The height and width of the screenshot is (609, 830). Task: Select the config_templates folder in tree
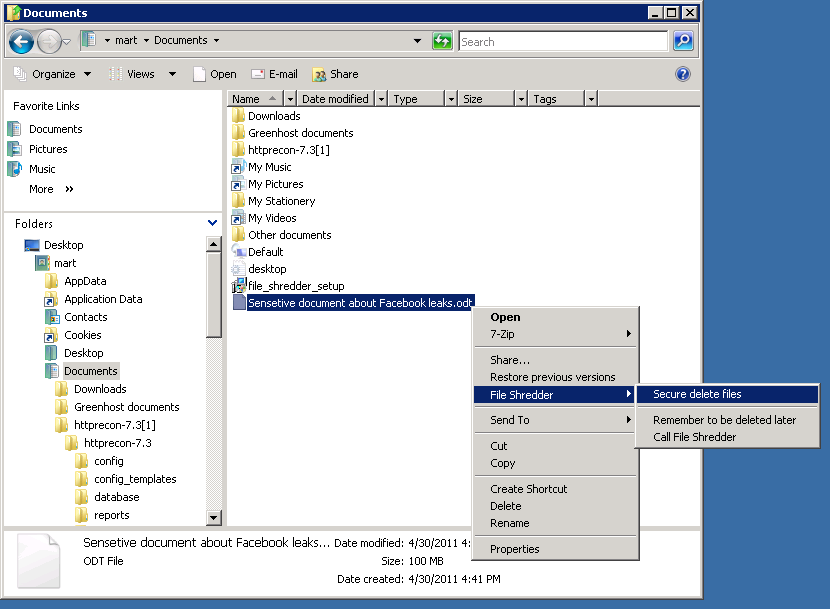click(x=135, y=479)
